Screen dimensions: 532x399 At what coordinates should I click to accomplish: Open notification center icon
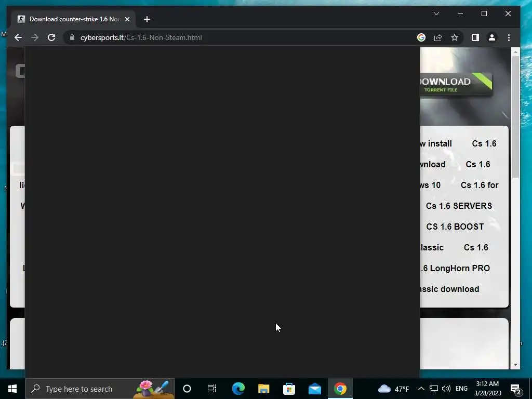tap(516, 389)
